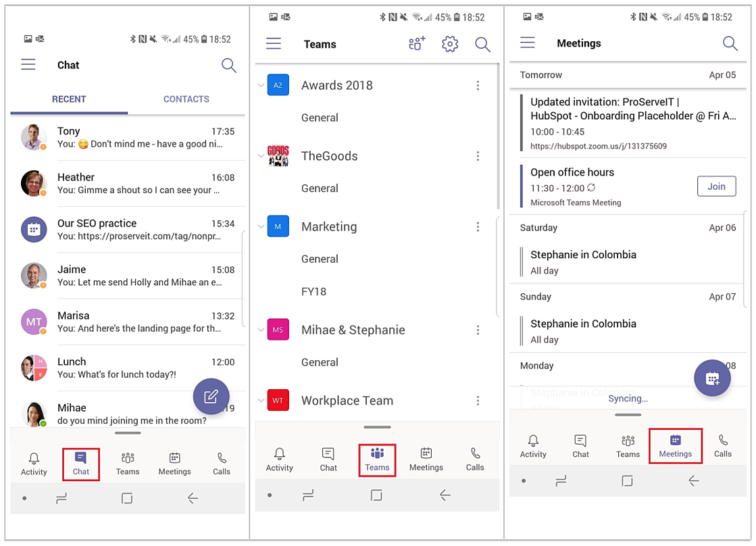Open settings gear on Teams screen
756x546 pixels.
pyautogui.click(x=450, y=44)
